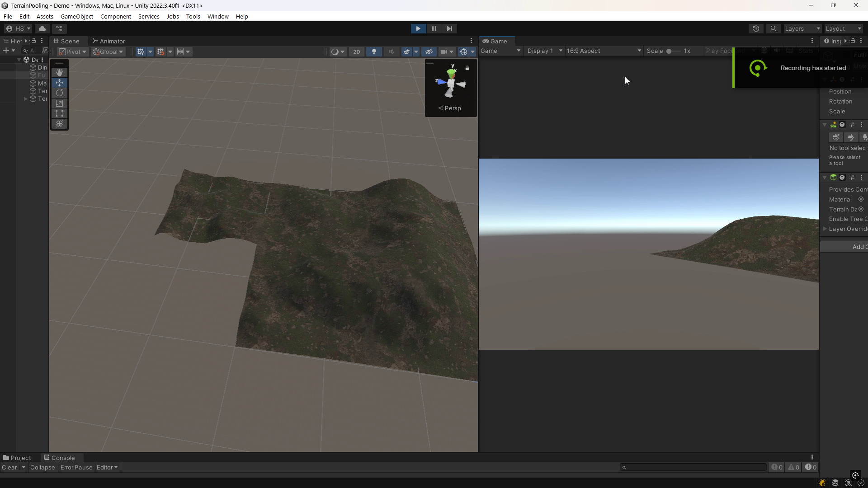
Task: Toggle hidden objects visibility in Scene
Action: [429, 52]
